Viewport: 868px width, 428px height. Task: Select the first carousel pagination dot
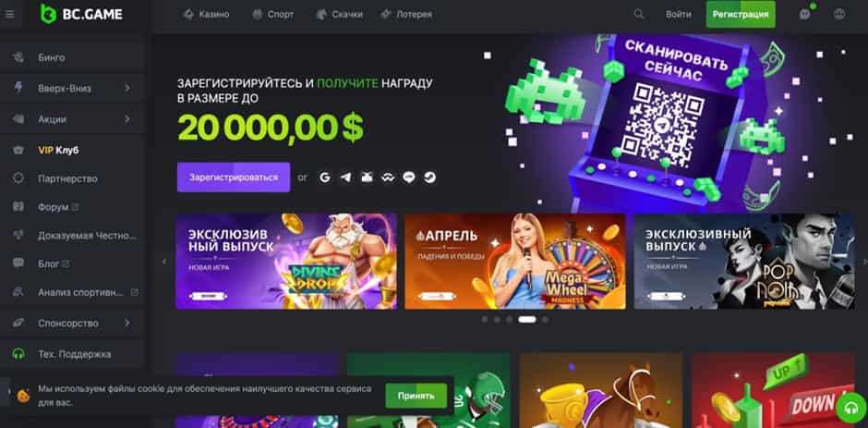click(485, 319)
